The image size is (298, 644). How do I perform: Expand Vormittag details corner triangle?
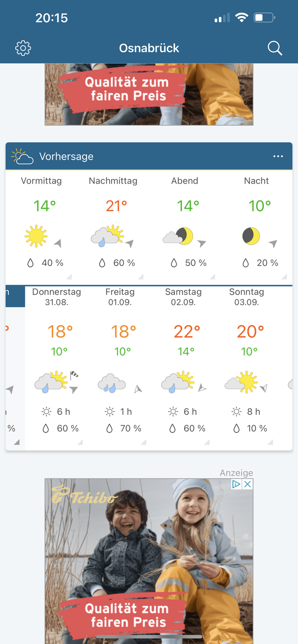coord(69,276)
